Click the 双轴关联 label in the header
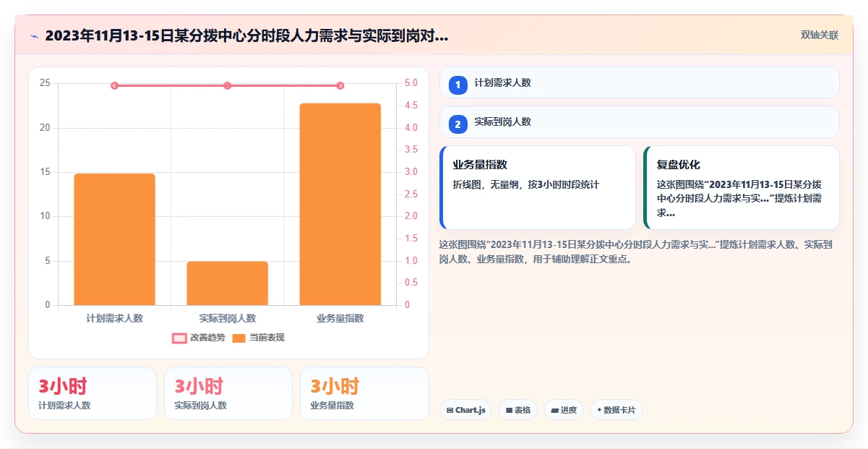 coord(819,35)
